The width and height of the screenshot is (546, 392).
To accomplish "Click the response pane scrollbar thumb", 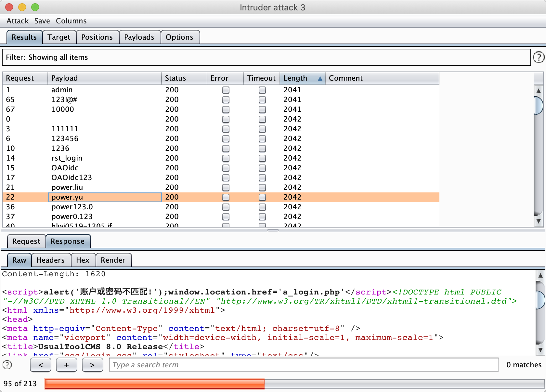I will (x=540, y=300).
